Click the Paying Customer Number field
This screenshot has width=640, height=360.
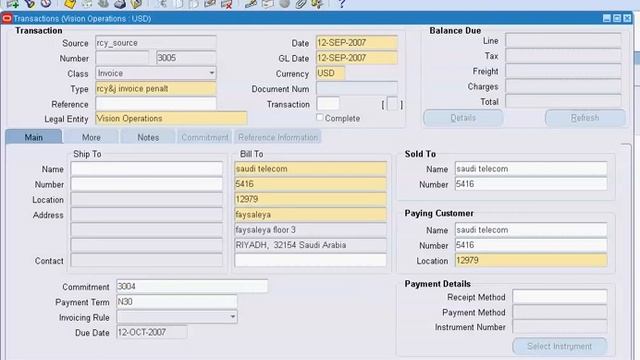pyautogui.click(x=531, y=245)
